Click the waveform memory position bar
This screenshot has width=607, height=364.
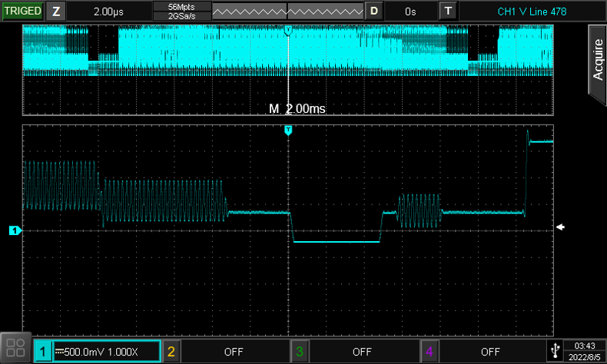(x=287, y=12)
